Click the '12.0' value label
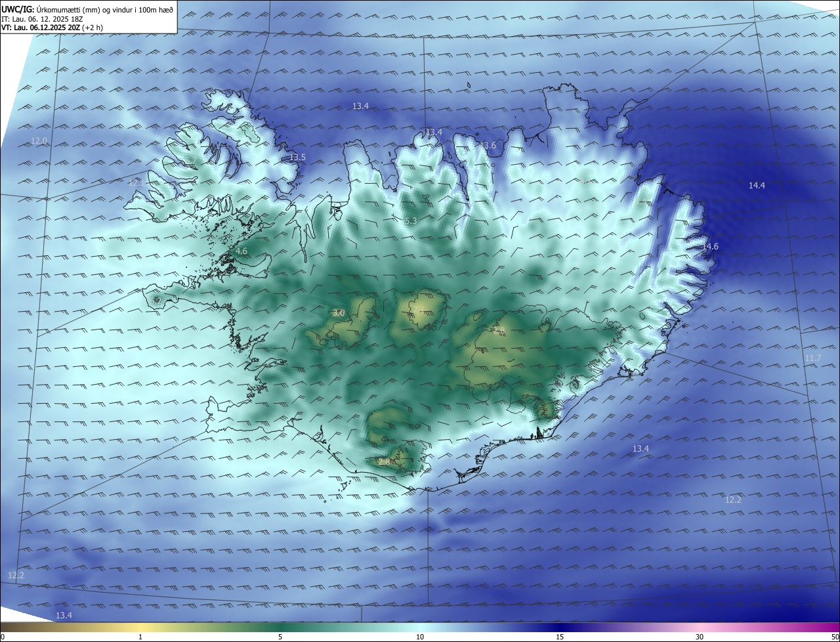This screenshot has height=642, width=840. pos(39,141)
